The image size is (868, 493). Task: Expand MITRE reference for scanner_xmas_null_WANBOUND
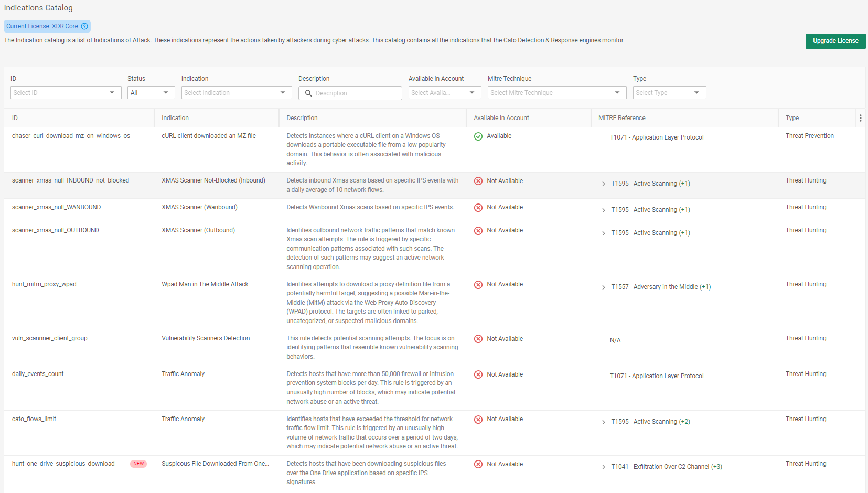pyautogui.click(x=604, y=210)
